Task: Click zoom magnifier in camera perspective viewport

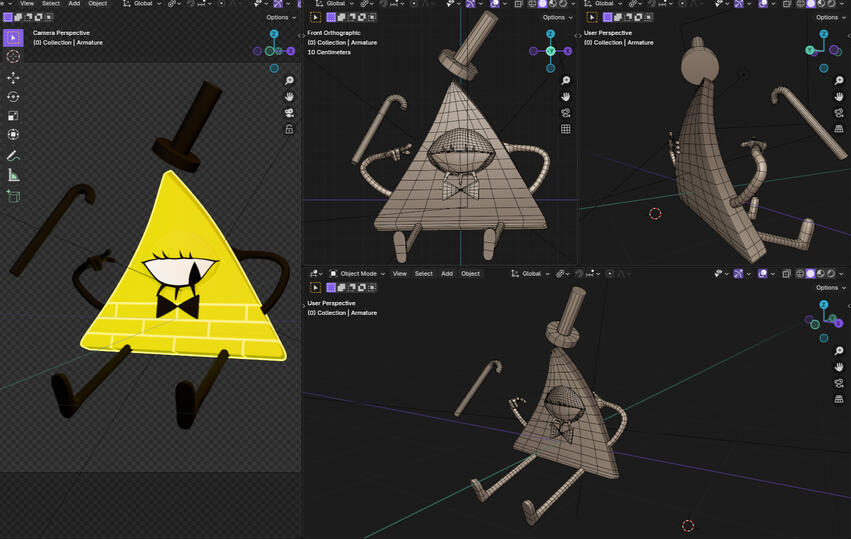Action: point(289,81)
